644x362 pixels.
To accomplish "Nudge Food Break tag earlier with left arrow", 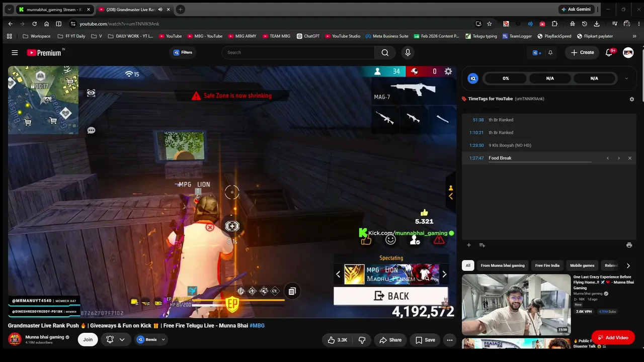I will click(608, 158).
